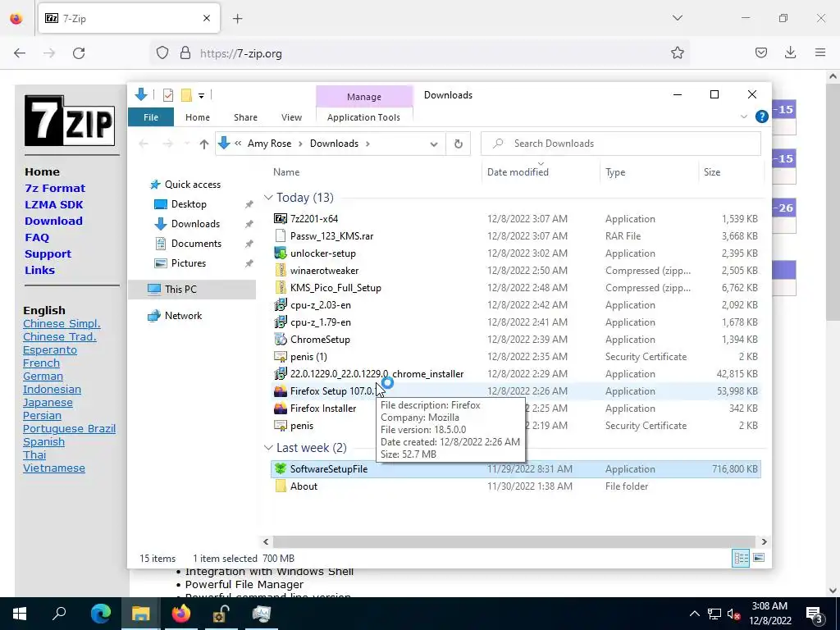Select the About folder icon
Image resolution: width=840 pixels, height=630 pixels.
281,486
